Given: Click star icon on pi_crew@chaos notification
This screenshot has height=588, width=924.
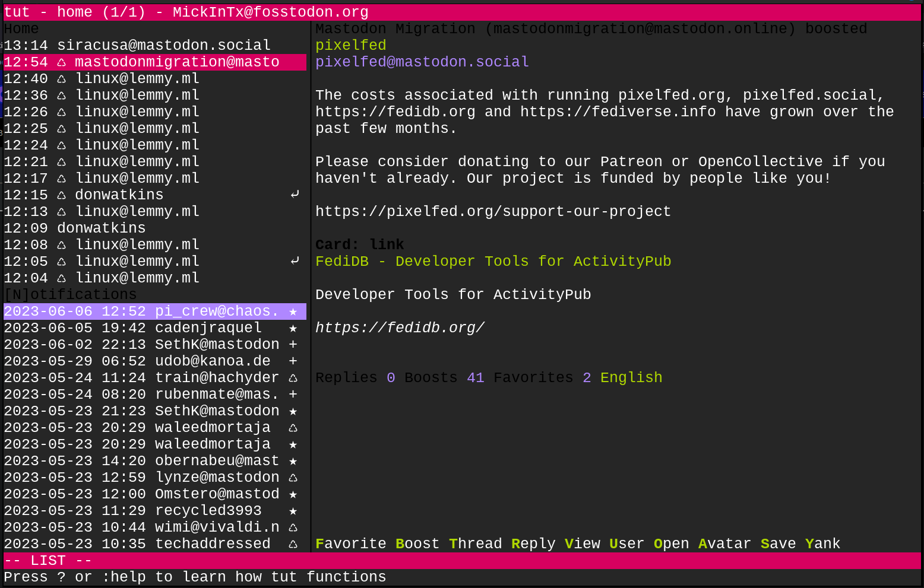Looking at the screenshot, I should pos(293,312).
